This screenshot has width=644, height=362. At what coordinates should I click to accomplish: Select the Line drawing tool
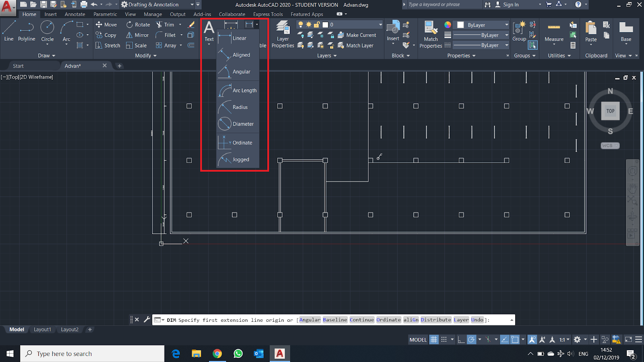click(9, 31)
